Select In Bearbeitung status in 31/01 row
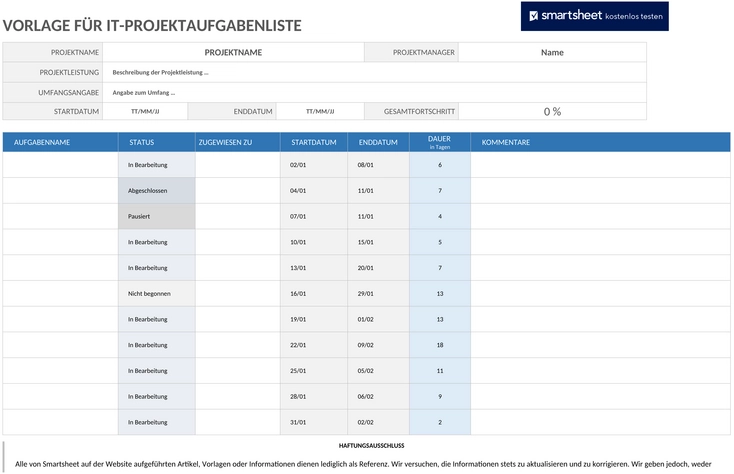Viewport: 734px width, 474px height. tap(156, 422)
